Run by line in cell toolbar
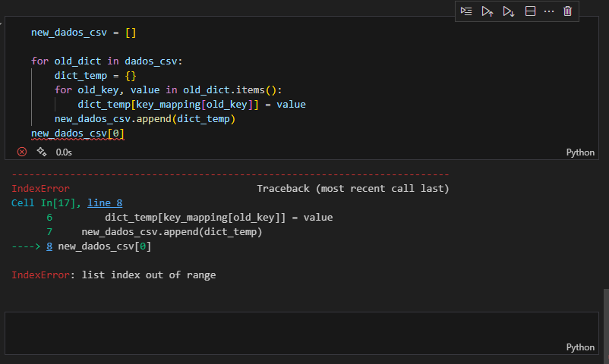The width and height of the screenshot is (609, 364). tap(466, 11)
